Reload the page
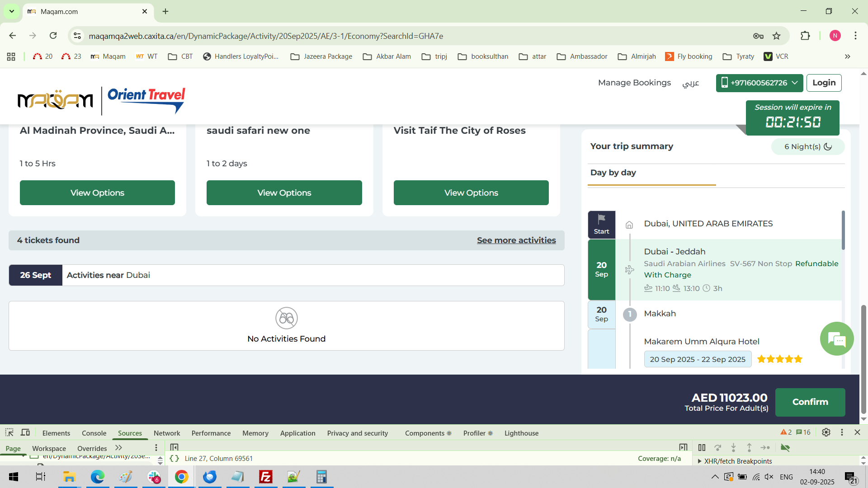The height and width of the screenshot is (488, 868). click(x=53, y=36)
